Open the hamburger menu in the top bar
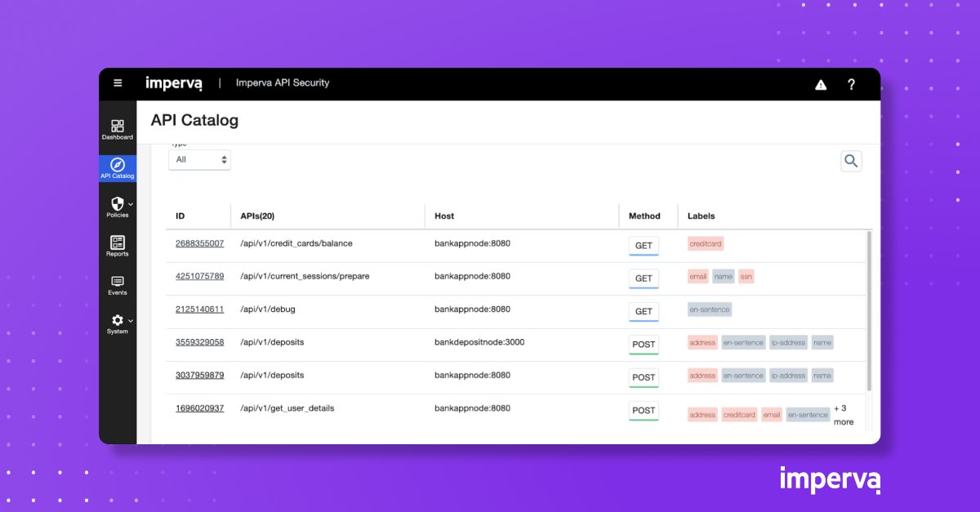 pos(117,82)
